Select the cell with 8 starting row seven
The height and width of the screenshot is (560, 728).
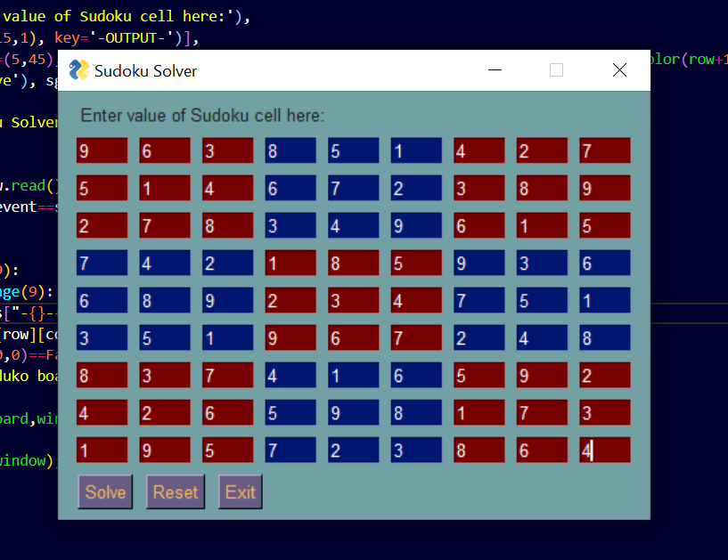tap(102, 375)
